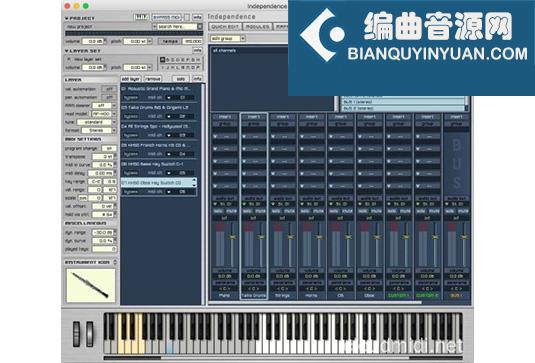Click the stepper arrows next to Instrument Icon header
This screenshot has height=363, width=535.
pyautogui.click(x=115, y=262)
